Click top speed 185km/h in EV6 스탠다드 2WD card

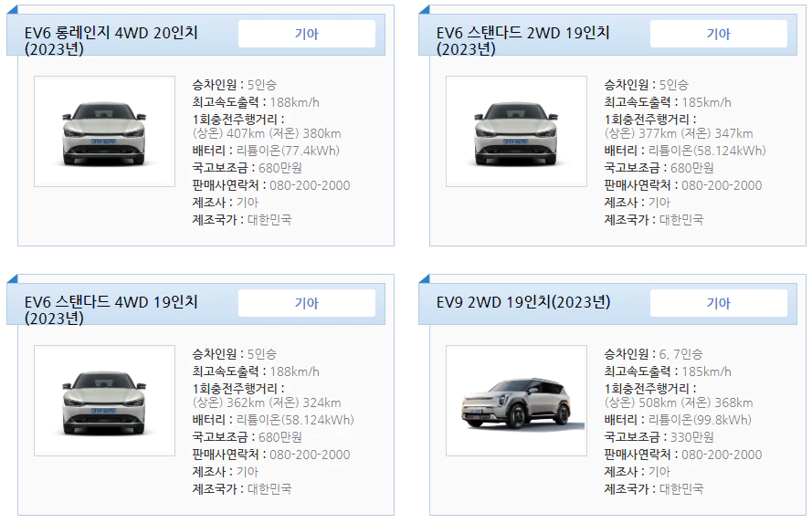pyautogui.click(x=706, y=102)
